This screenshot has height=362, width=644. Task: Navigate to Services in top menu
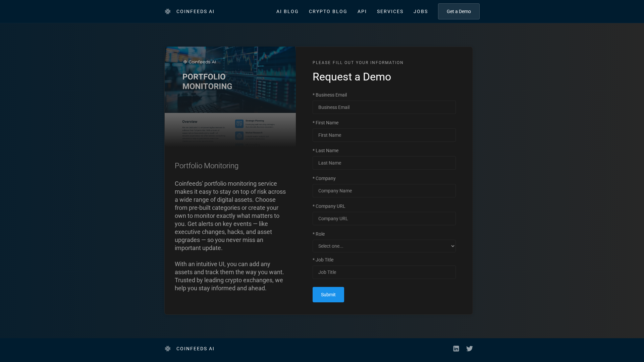point(390,11)
